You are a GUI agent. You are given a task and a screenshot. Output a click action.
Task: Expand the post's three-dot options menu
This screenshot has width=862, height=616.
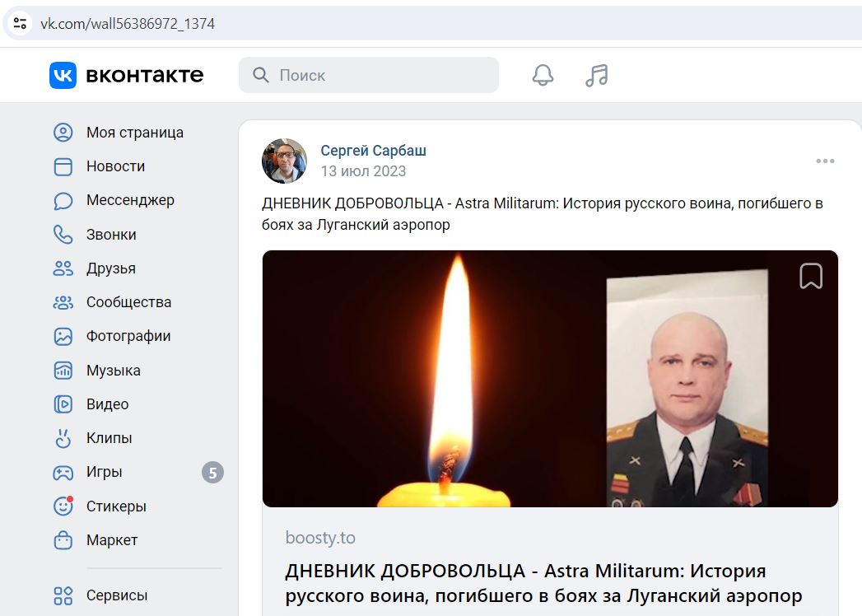[825, 161]
